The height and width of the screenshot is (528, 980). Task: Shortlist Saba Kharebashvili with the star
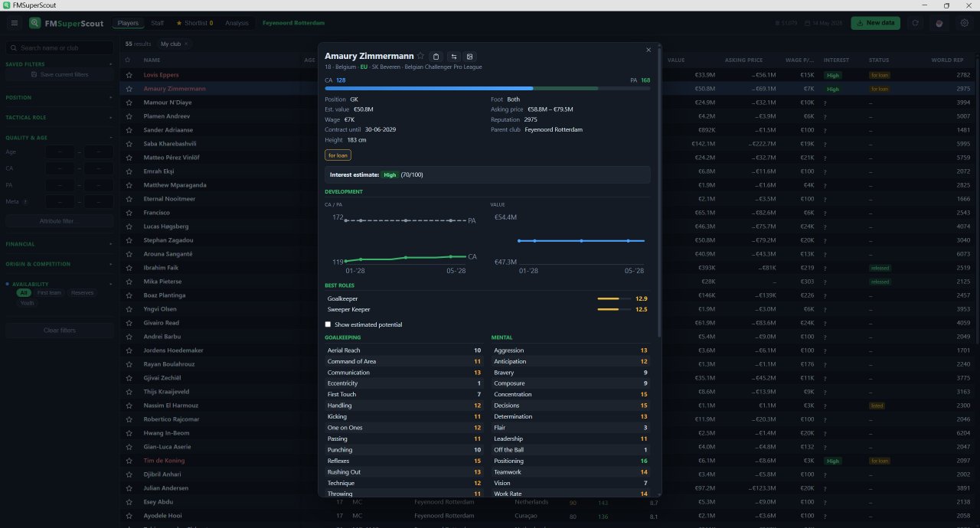129,144
